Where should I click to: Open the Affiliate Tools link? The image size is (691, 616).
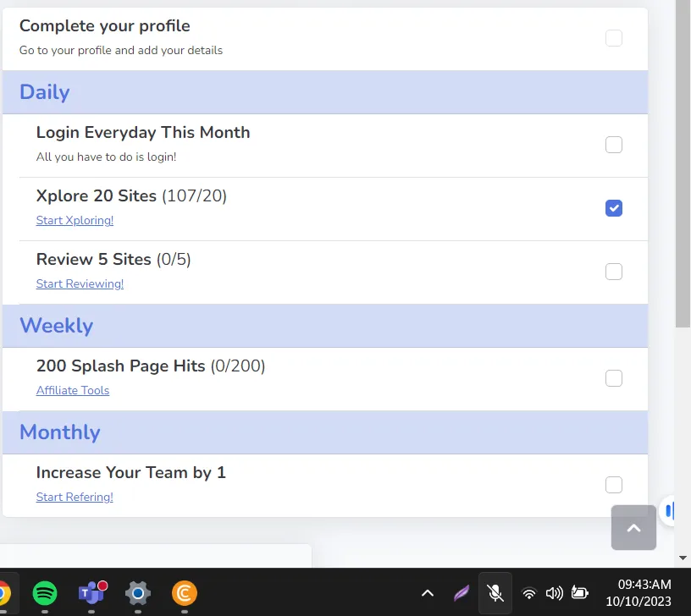coord(73,390)
